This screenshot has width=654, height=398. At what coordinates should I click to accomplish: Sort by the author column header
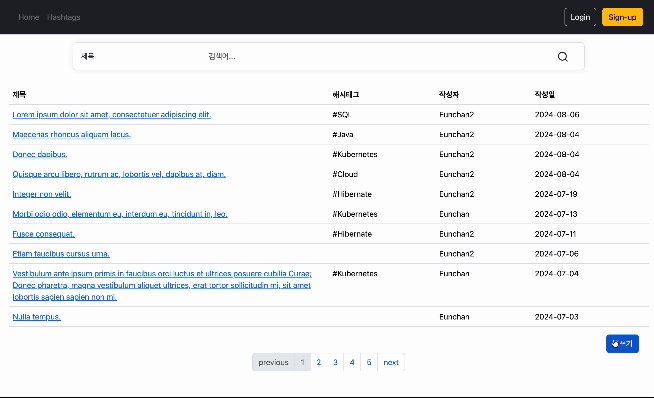click(x=449, y=94)
